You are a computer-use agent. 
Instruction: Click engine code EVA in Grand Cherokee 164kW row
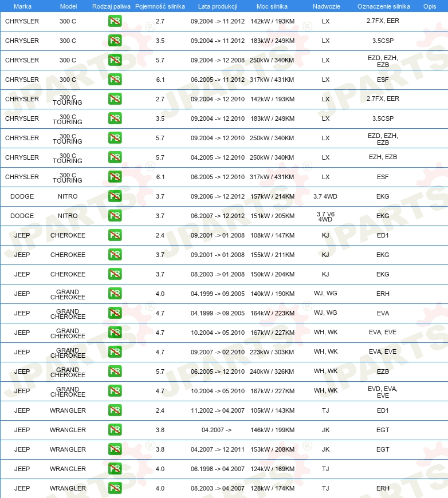coord(383,313)
